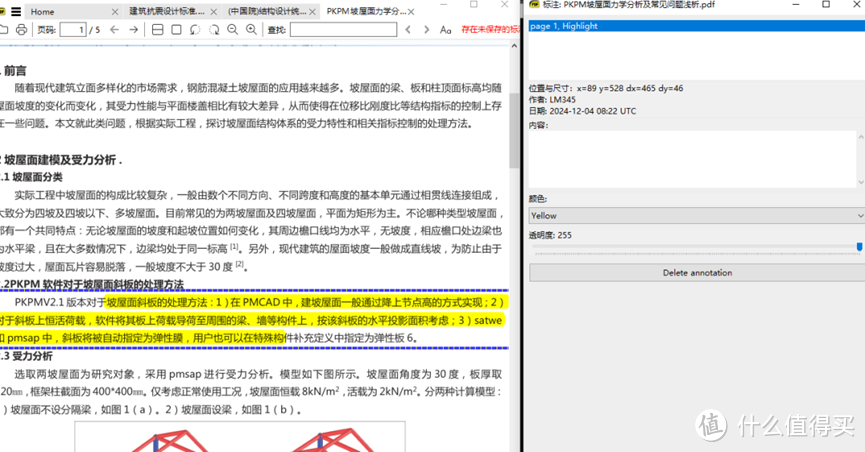Click the date 2024-12-04 08:22 UTC

pyautogui.click(x=592, y=111)
